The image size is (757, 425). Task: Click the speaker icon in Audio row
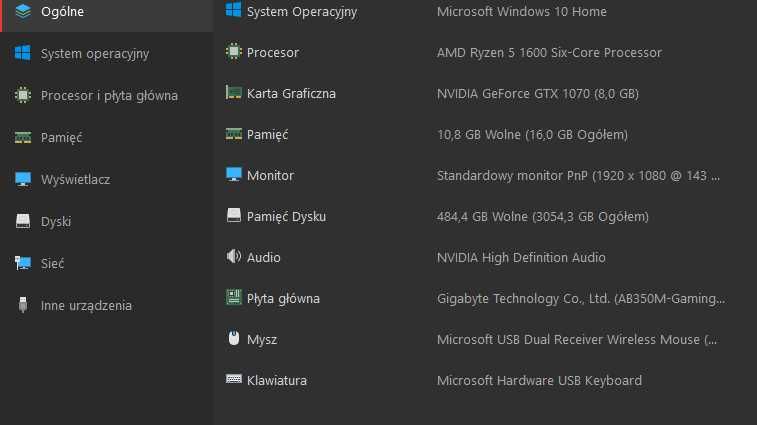pos(234,256)
